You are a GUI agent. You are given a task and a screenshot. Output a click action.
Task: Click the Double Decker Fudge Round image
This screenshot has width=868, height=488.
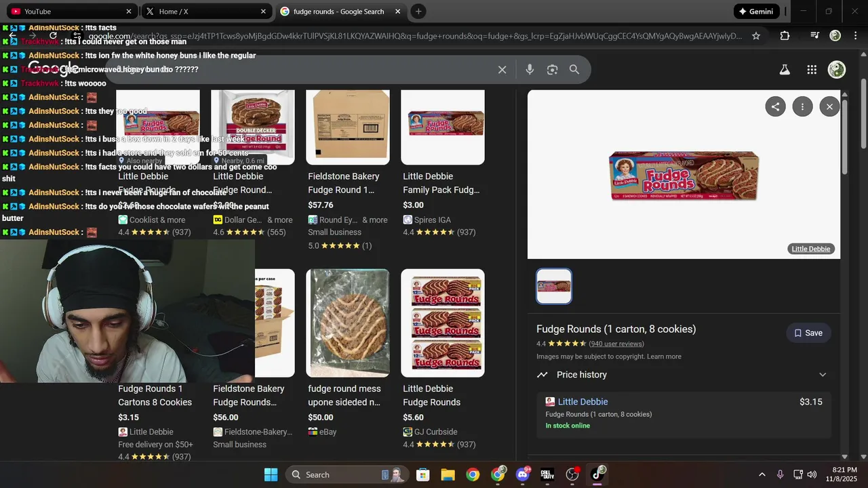coord(253,127)
